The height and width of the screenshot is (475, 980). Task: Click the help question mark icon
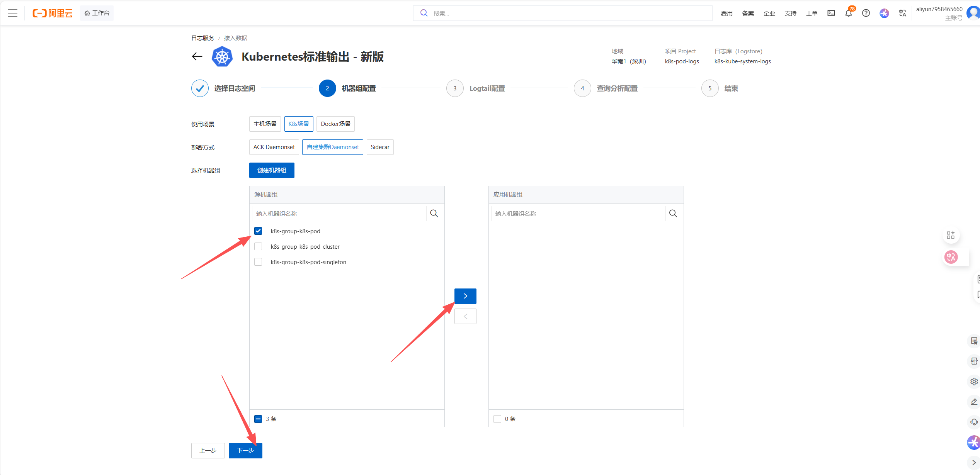[866, 13]
